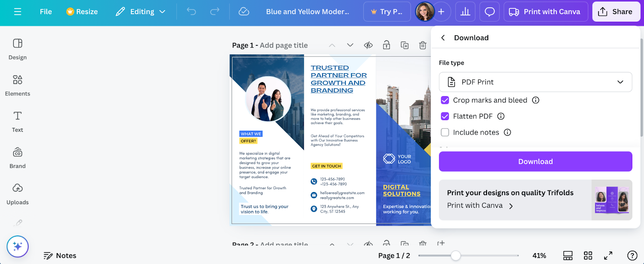Enable the Include notes checkbox

pos(445,132)
